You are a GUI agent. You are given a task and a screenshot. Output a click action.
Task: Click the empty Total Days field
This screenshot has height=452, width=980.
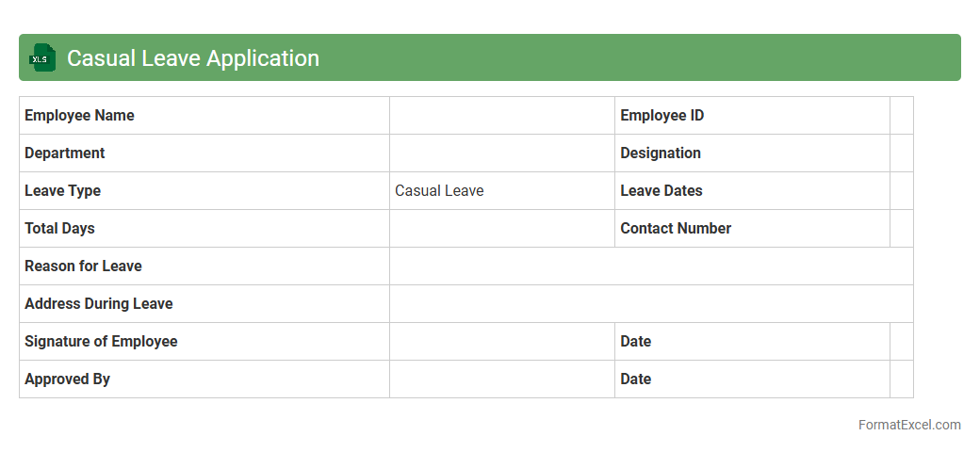(x=501, y=229)
